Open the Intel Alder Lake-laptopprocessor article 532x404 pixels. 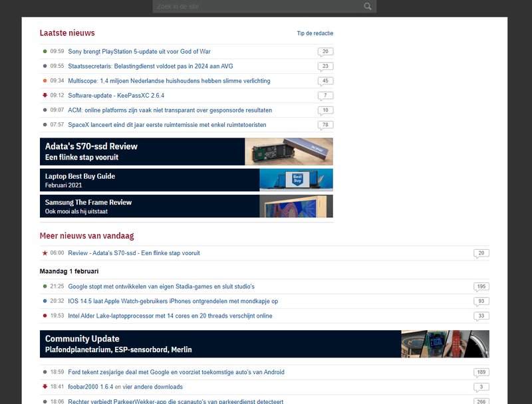click(x=170, y=316)
